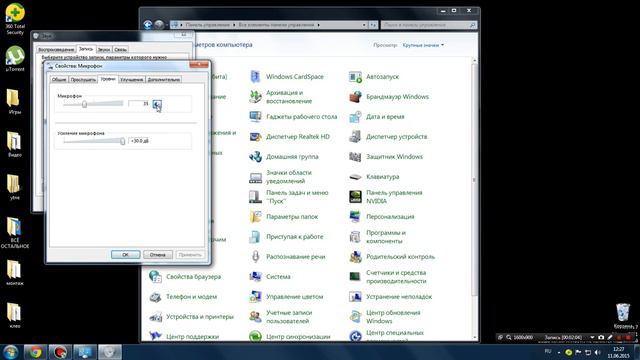Screen dimensions: 640x360
Task: Toggle microphone mute speaker button
Action: (157, 104)
